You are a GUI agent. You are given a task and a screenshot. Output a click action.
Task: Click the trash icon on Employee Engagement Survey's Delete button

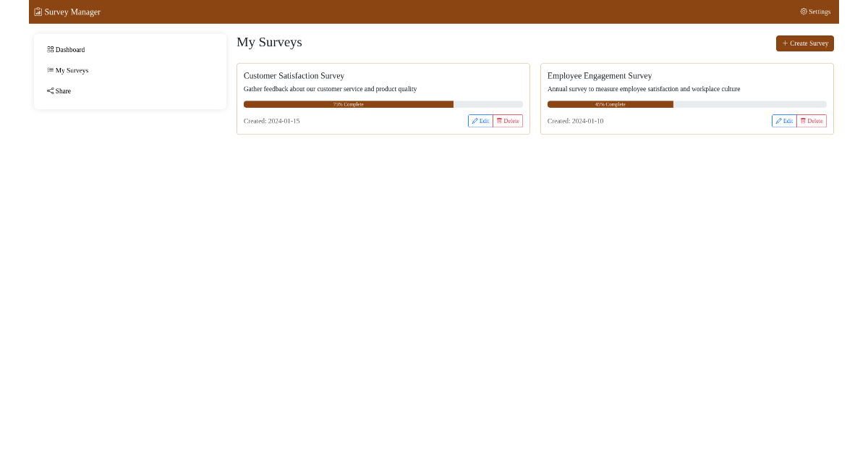point(803,121)
